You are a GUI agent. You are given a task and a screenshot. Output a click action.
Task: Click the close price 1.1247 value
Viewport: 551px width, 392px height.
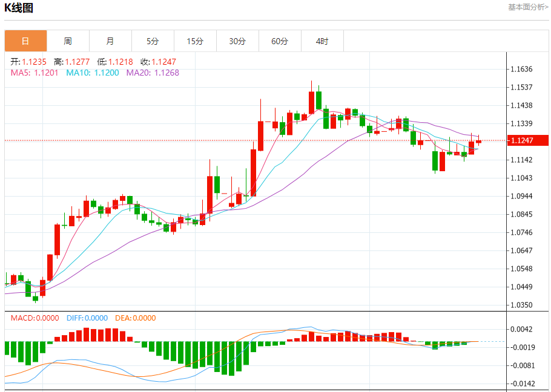point(163,62)
